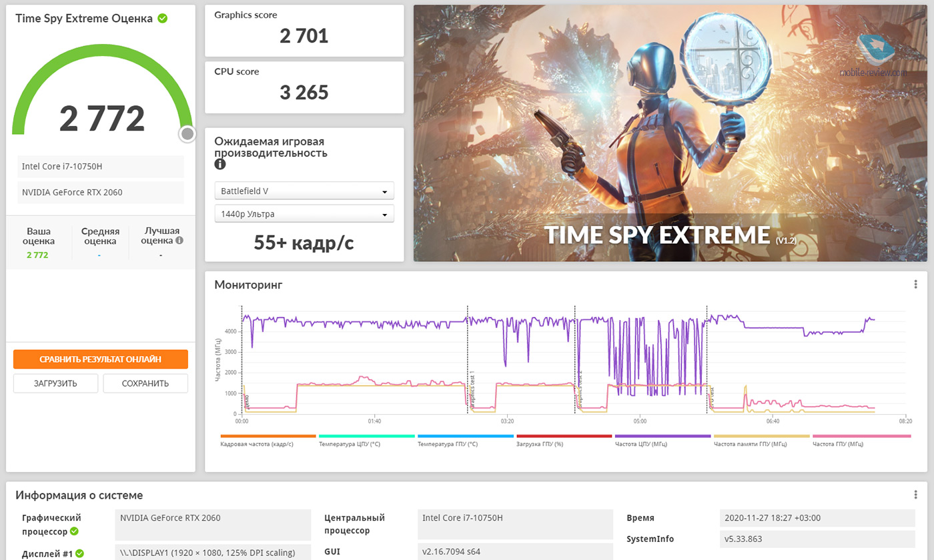Viewport: 934px width, 560px height.
Task: Open the three-dot menu in Мониторинг panel
Action: click(x=916, y=285)
